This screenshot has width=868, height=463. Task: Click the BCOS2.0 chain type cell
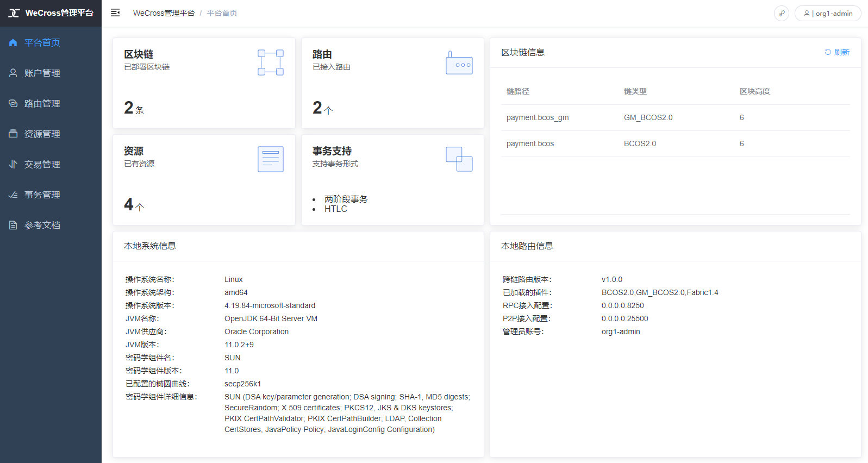(640, 143)
